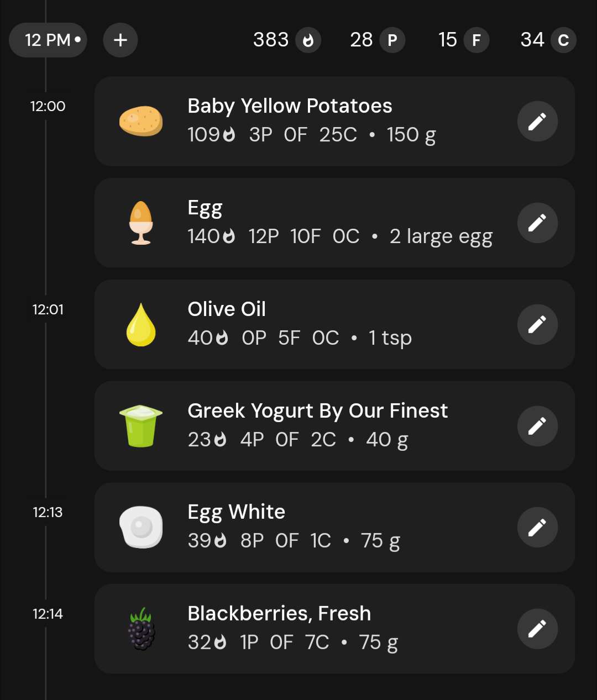
Task: Edit the Blackberries, Fresh entry
Action: (537, 629)
